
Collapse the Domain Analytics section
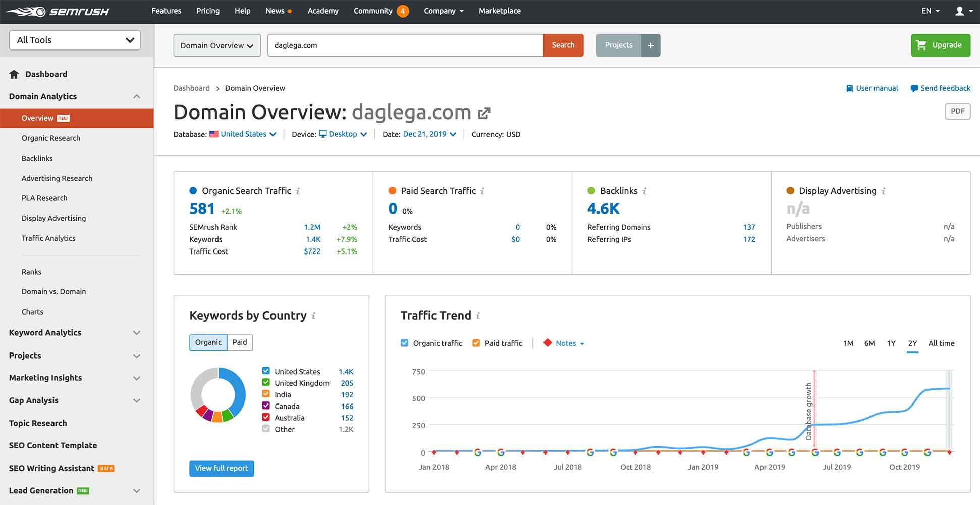(137, 96)
